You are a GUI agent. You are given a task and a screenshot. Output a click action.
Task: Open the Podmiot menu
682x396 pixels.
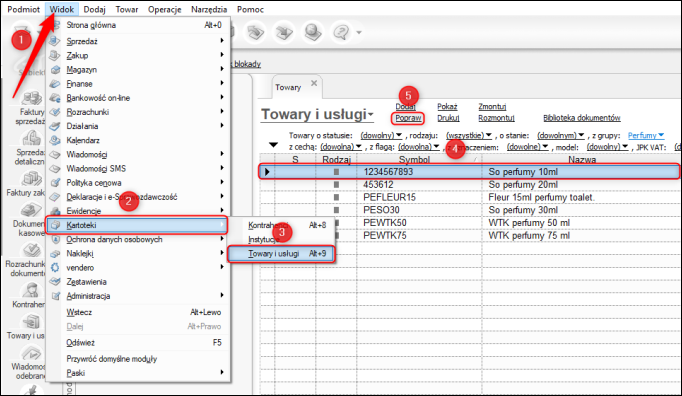pos(23,9)
